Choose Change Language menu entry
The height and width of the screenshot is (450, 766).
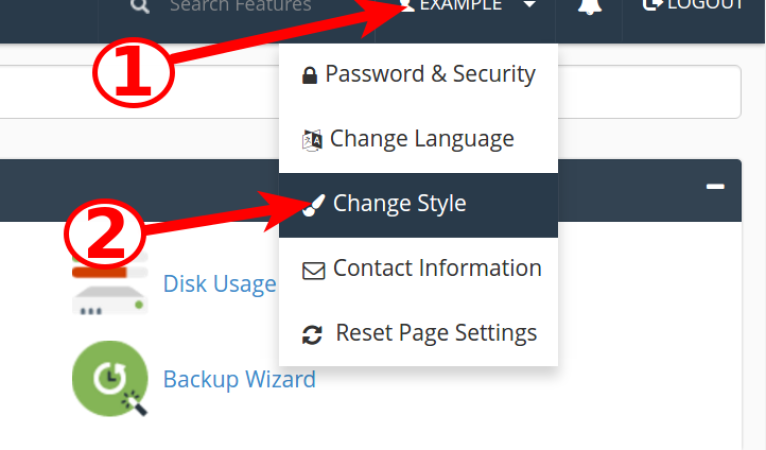point(418,140)
